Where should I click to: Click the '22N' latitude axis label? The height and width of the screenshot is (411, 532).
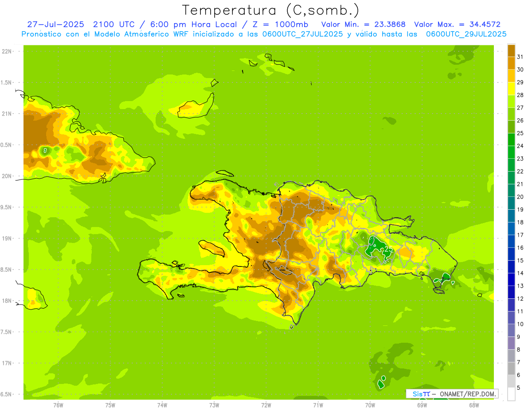click(7, 51)
